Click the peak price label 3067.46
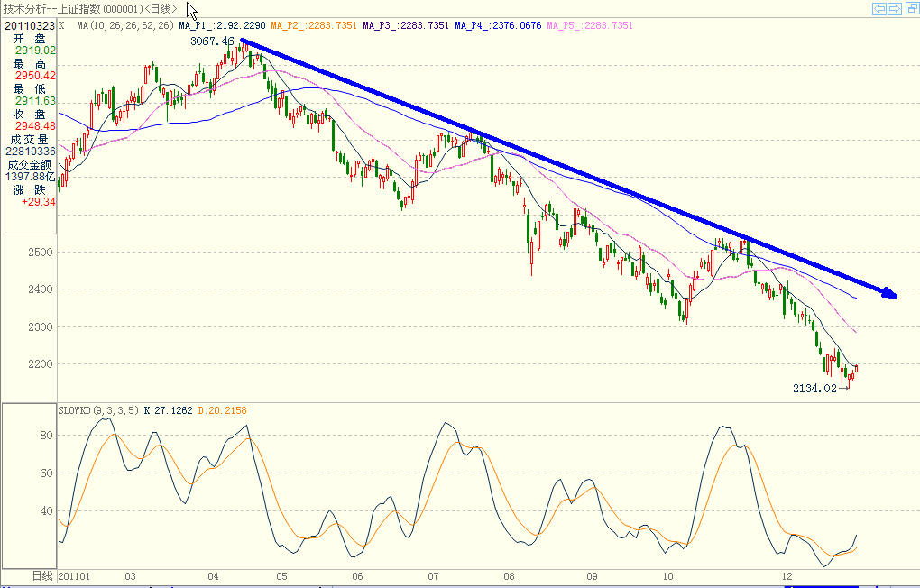Image resolution: width=920 pixels, height=588 pixels. coord(212,41)
